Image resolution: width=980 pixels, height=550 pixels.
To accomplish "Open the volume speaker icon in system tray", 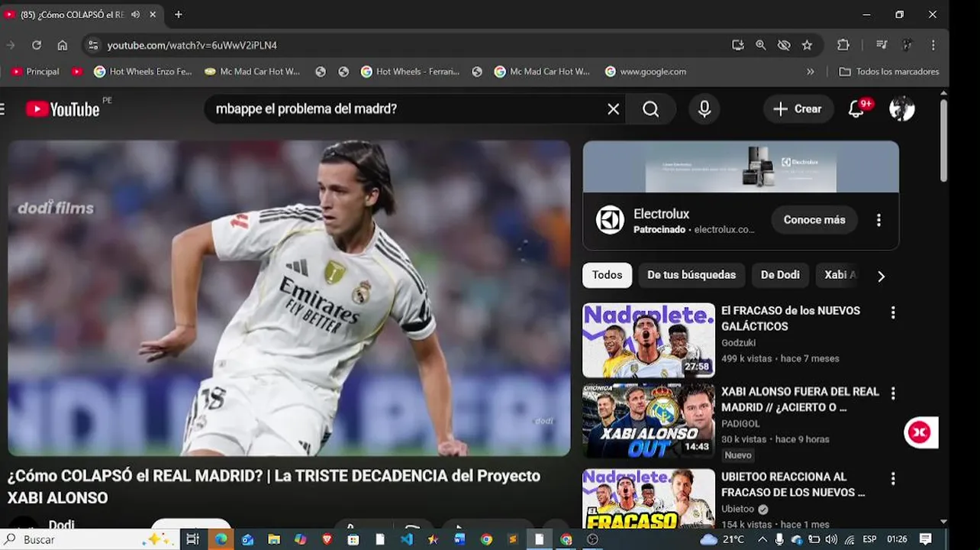I will 831,539.
